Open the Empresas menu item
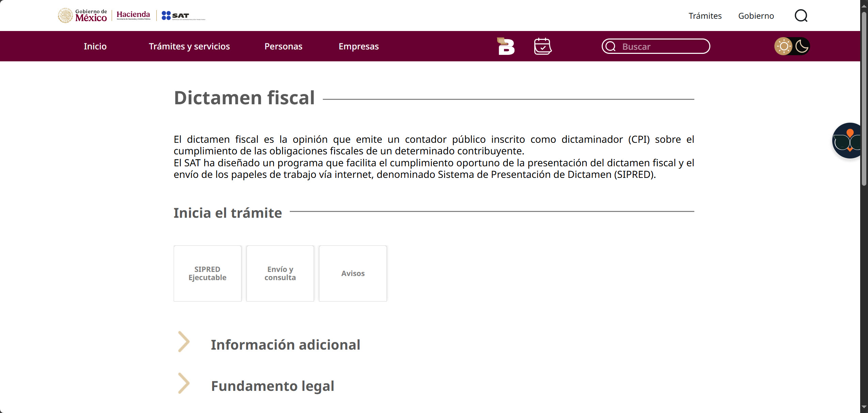This screenshot has height=413, width=868. click(359, 46)
